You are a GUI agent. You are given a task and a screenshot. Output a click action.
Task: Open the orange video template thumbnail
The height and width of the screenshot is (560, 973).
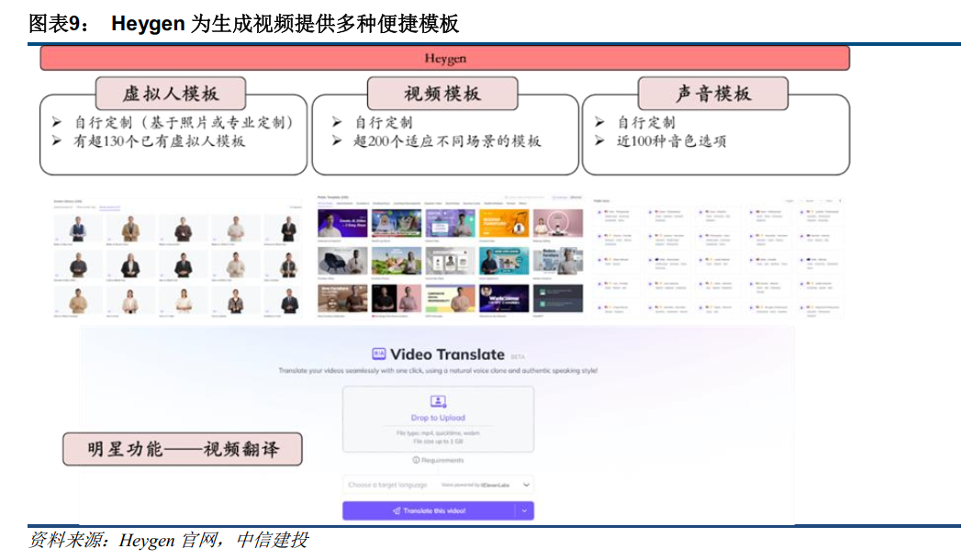click(x=504, y=223)
